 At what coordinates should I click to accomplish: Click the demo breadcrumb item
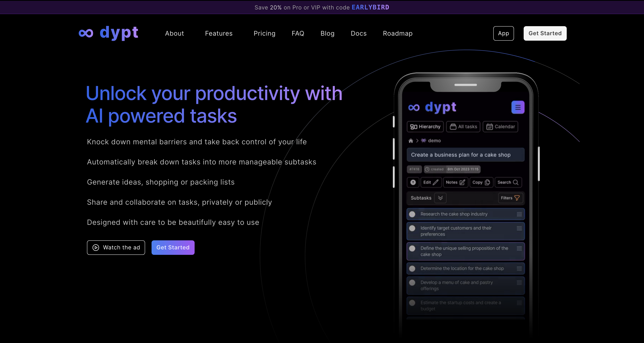coord(431,141)
